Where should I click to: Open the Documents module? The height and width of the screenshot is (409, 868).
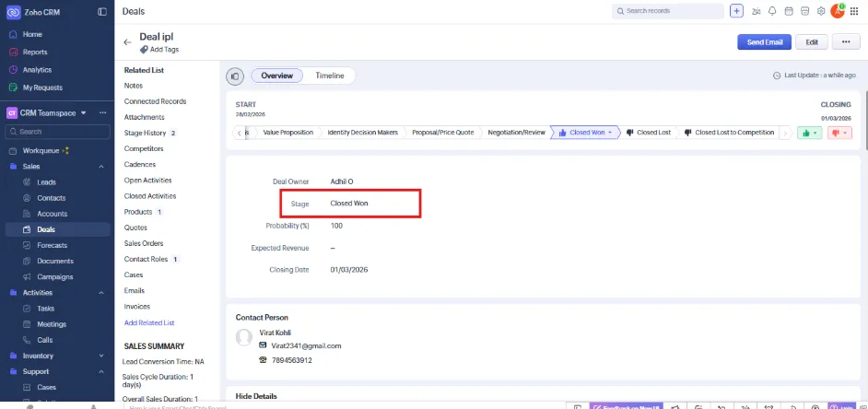[x=55, y=262]
